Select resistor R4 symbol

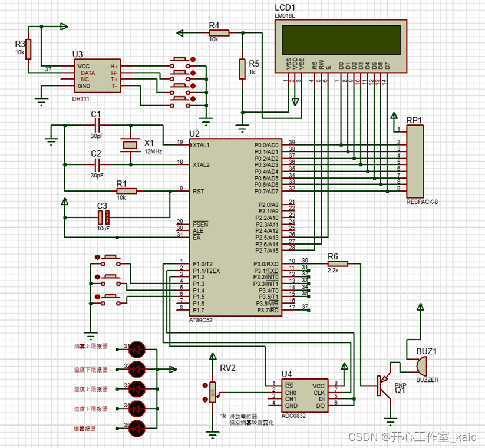point(219,33)
